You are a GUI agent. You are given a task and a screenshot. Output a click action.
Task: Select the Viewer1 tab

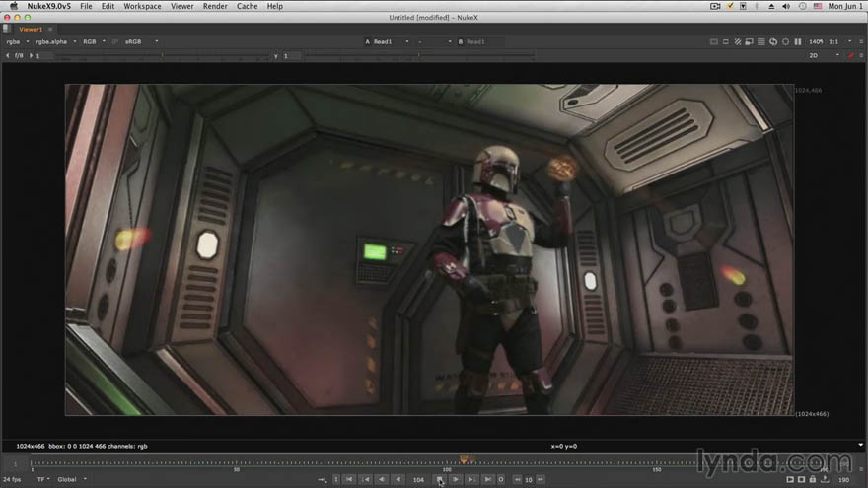(31, 29)
